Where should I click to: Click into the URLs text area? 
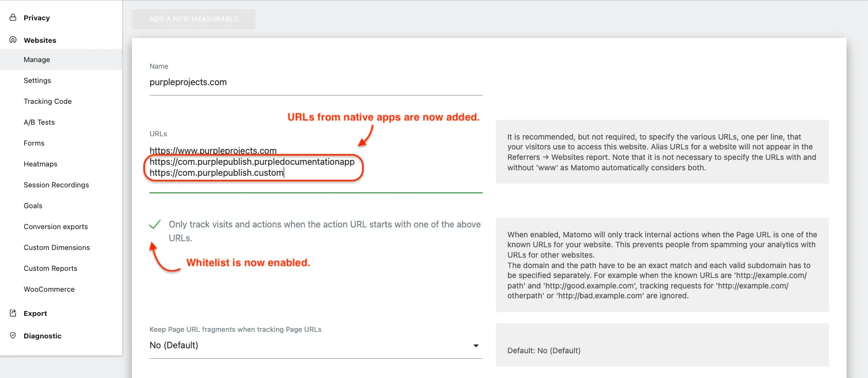click(316, 167)
